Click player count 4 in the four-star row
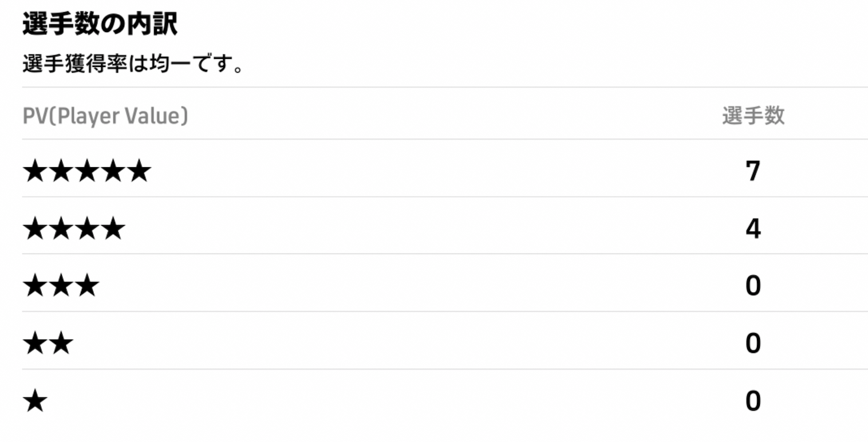 click(752, 229)
